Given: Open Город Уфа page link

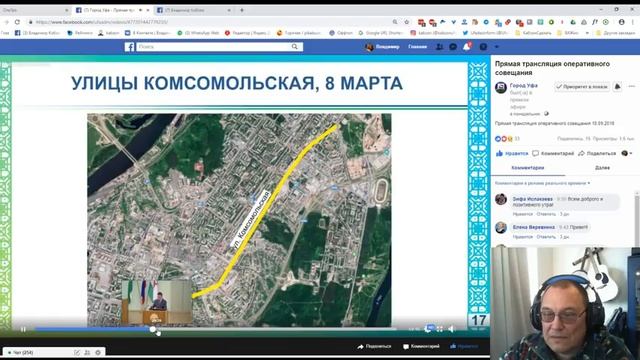Looking at the screenshot, I should coord(524,86).
